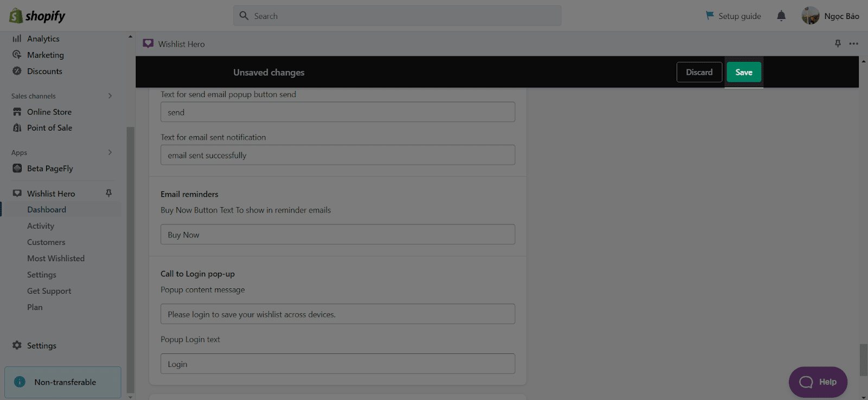Click the search magnifier icon

click(244, 16)
